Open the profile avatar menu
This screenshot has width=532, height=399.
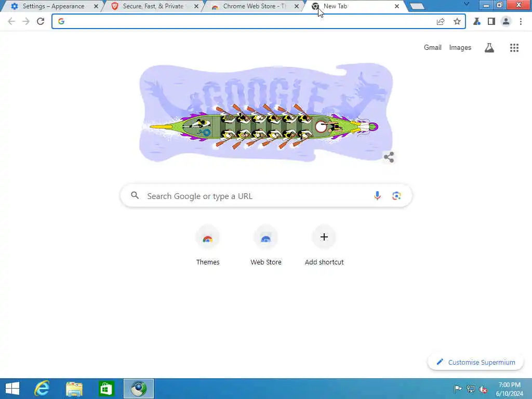click(506, 21)
